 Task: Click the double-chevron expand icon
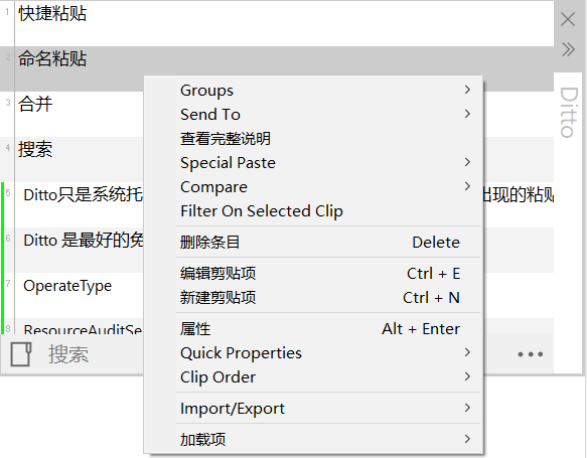(x=568, y=49)
